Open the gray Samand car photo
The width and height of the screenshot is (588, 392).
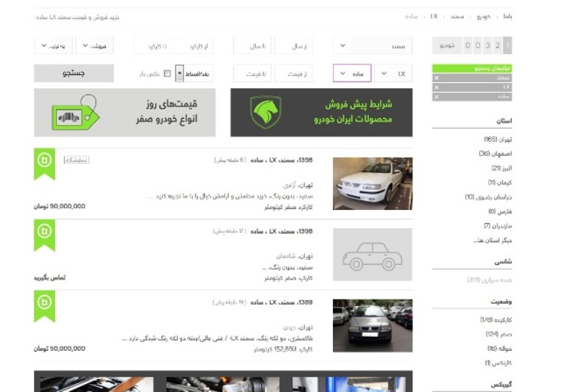373,326
